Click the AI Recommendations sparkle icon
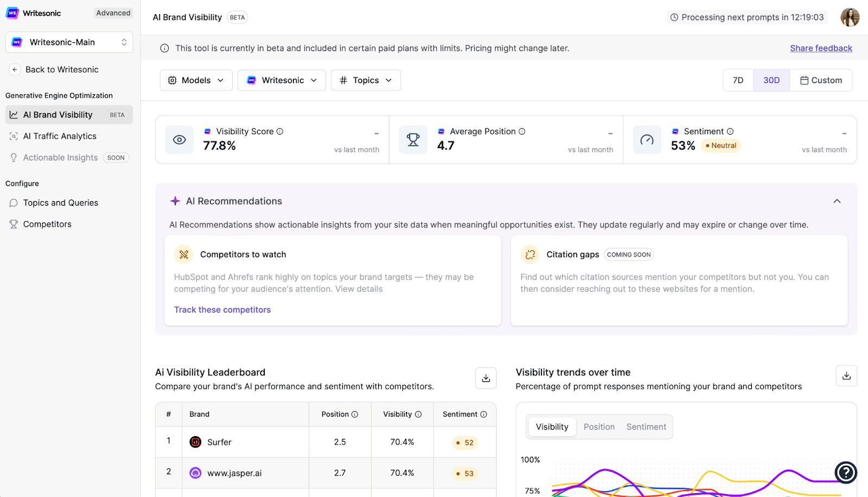This screenshot has width=868, height=497. tap(175, 201)
